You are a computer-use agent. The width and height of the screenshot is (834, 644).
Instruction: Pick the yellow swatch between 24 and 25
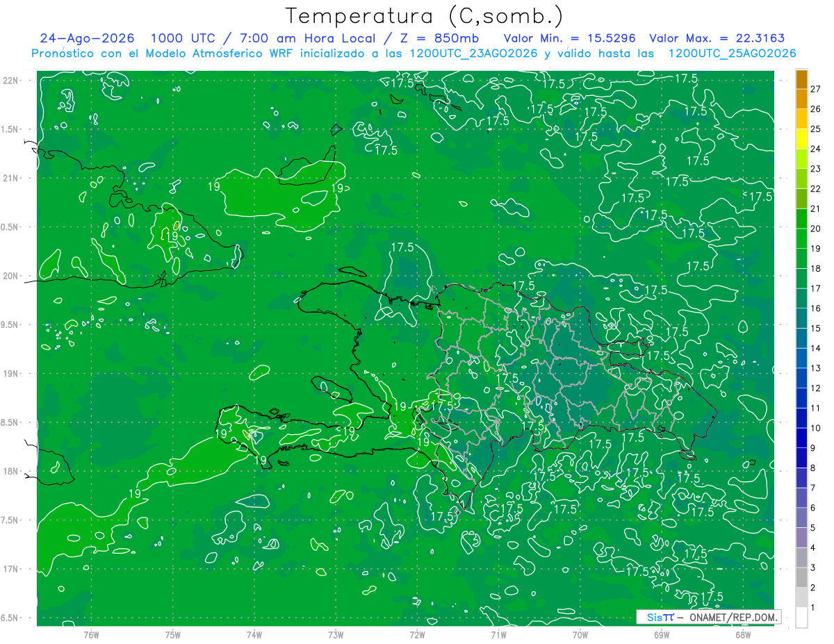[x=801, y=139]
